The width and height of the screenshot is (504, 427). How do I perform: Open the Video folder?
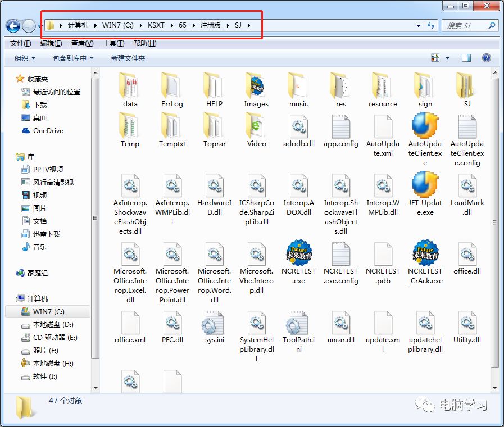(256, 126)
